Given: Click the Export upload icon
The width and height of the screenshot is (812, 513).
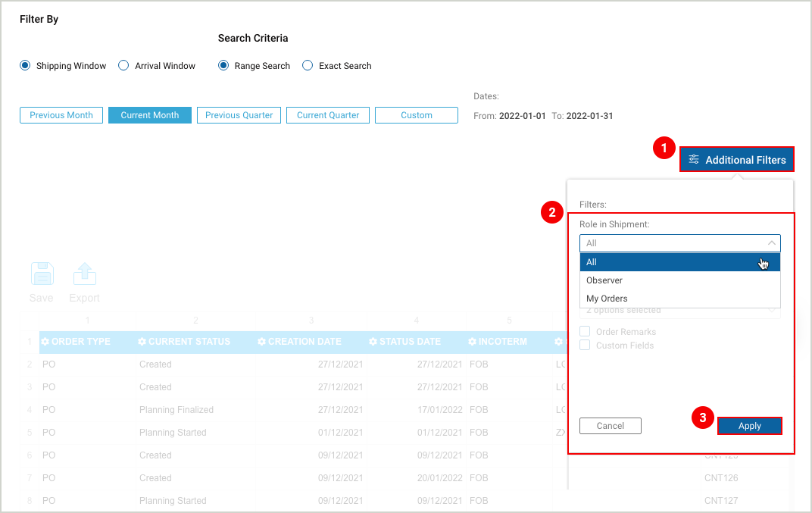Looking at the screenshot, I should point(84,274).
